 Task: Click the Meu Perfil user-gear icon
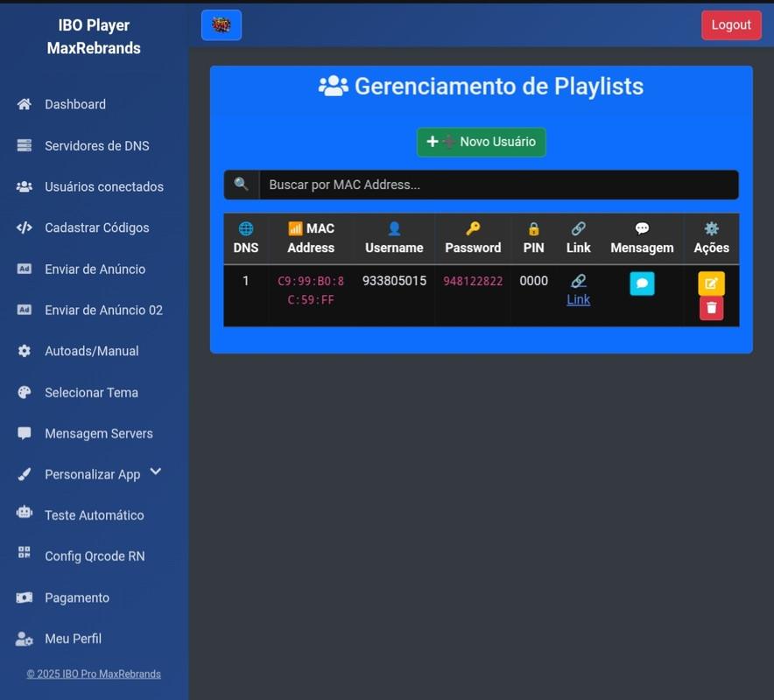pos(25,639)
